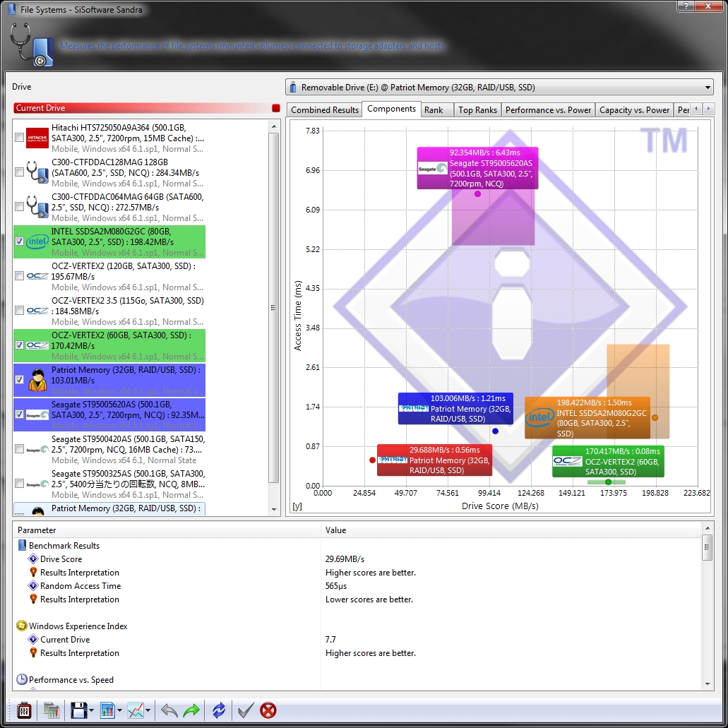Image resolution: width=728 pixels, height=728 pixels.
Task: Select the Components tab
Action: point(391,109)
